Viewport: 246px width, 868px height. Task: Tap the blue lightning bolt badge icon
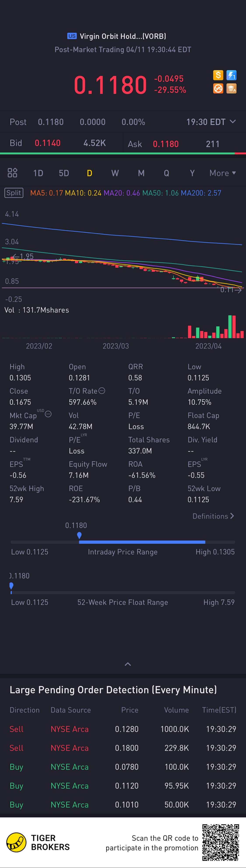point(232,75)
